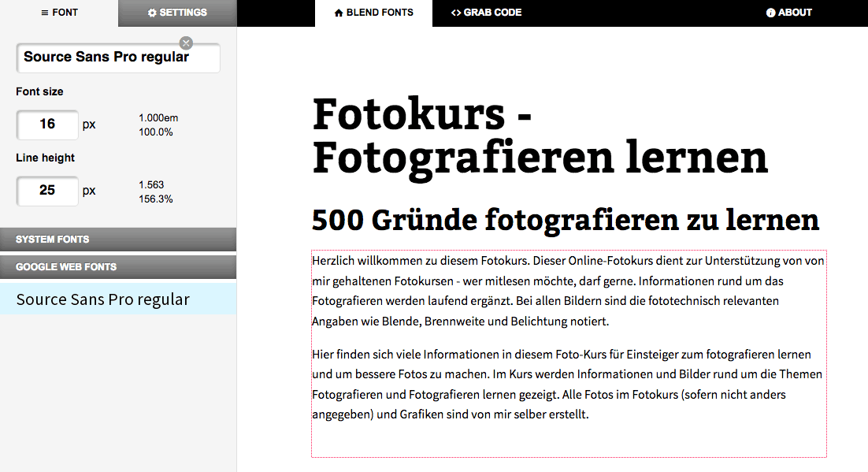The image size is (868, 472).
Task: Click the paragraph starting Hier finden sich
Action: pos(567,384)
